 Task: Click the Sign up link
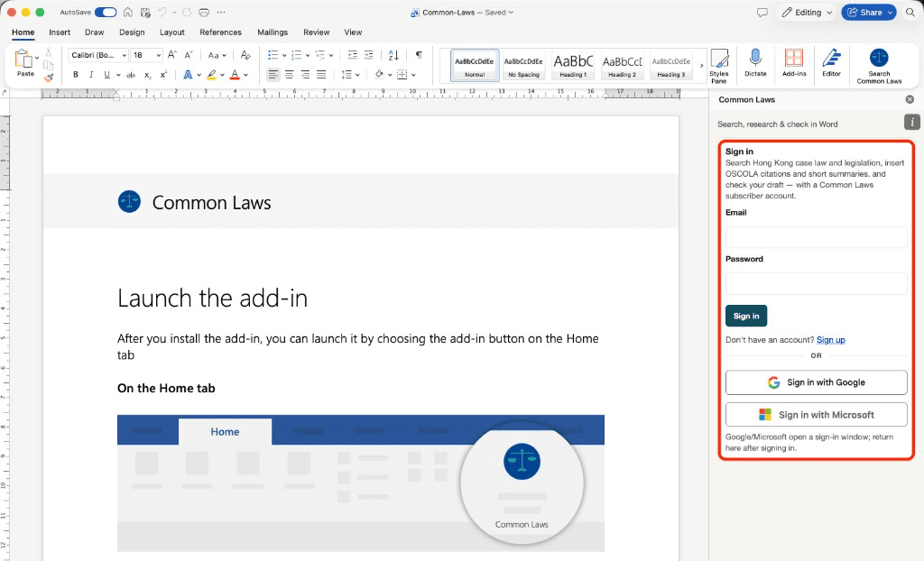coord(831,340)
